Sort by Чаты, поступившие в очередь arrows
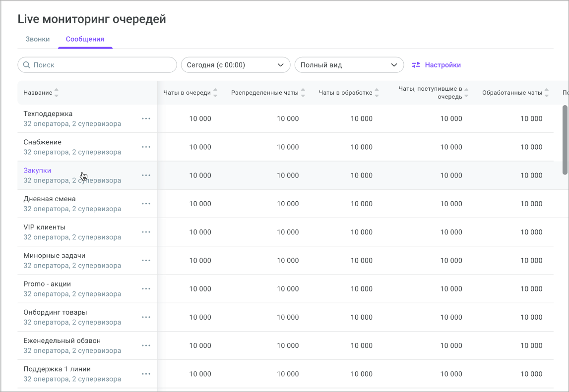Viewport: 569px width, 392px height. click(x=466, y=93)
